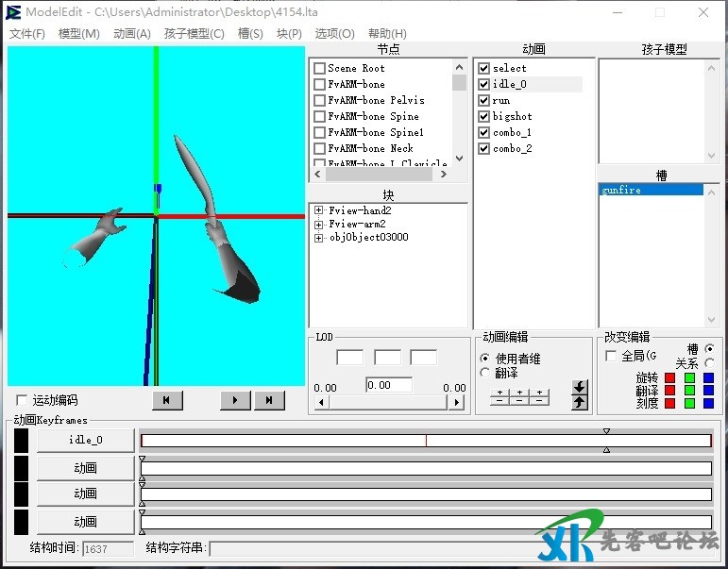Click the timeline marker triangle above idle_0 track
The width and height of the screenshot is (728, 569).
(x=606, y=431)
